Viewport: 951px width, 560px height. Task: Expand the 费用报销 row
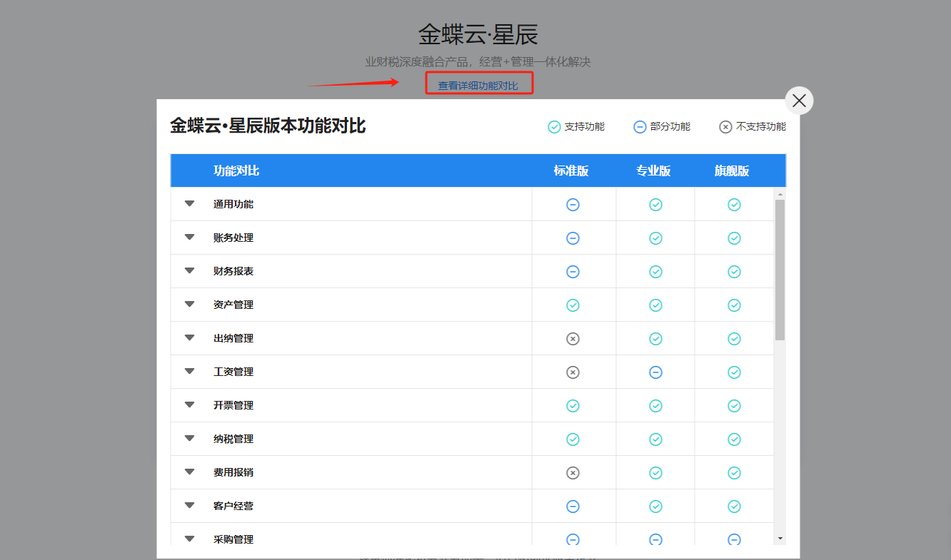coord(189,472)
